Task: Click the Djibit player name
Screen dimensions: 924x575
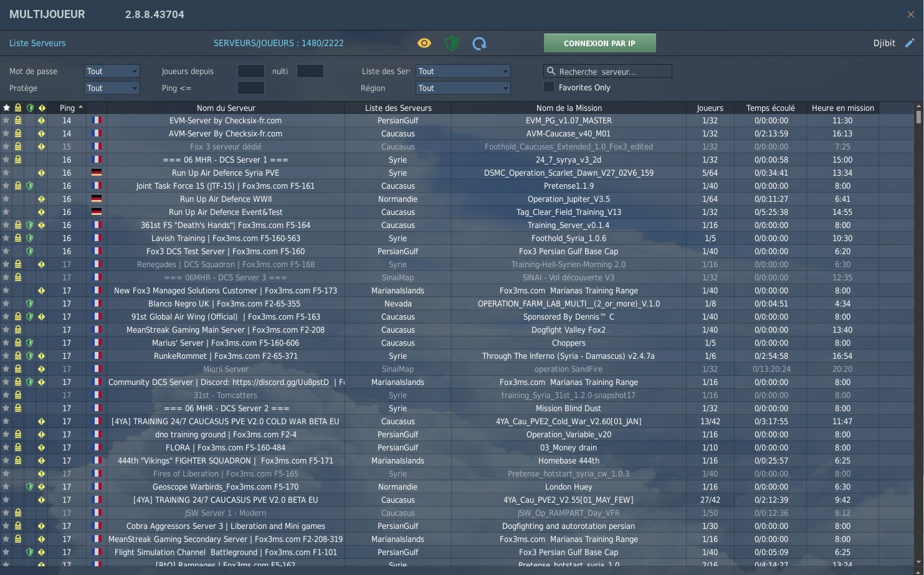Action: point(884,43)
